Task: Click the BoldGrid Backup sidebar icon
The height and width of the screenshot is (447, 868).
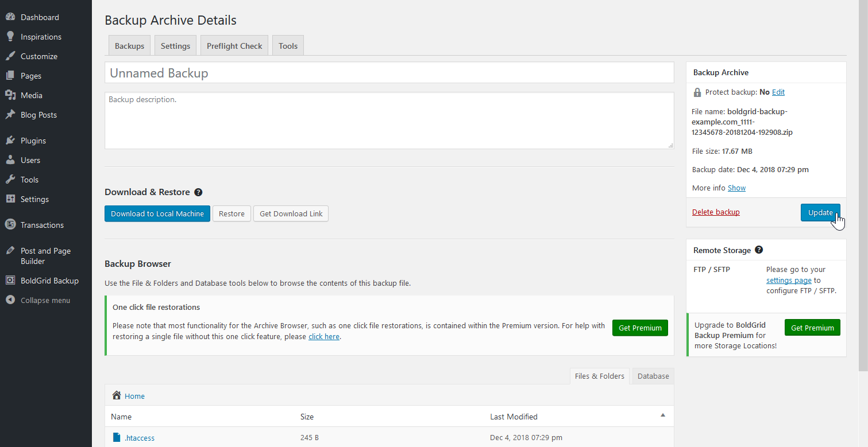Action: [x=10, y=281]
